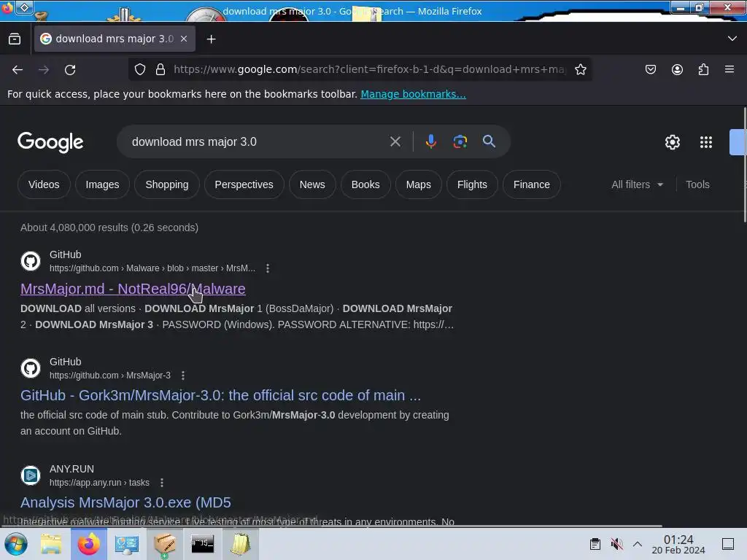Image resolution: width=747 pixels, height=560 pixels.
Task: Start voice search with the microphone icon
Action: (430, 141)
